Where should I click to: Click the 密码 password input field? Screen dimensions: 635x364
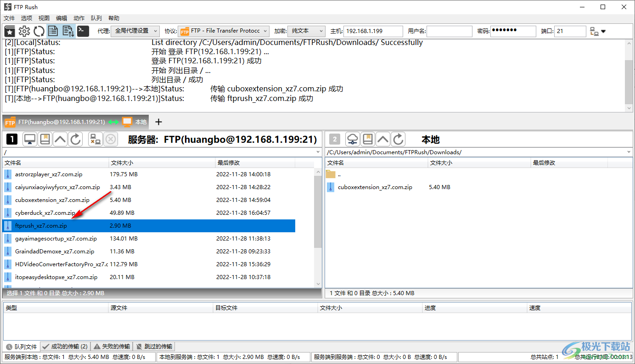(x=513, y=31)
